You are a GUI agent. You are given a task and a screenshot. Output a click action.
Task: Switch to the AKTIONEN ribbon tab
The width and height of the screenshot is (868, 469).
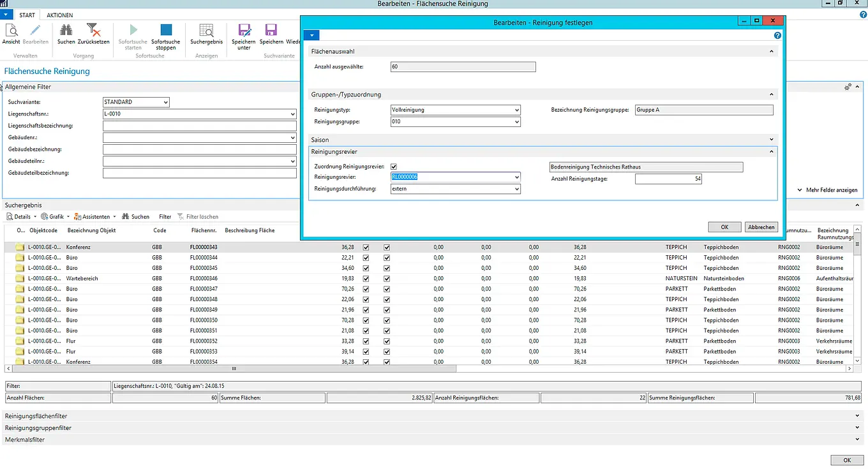[x=60, y=15]
